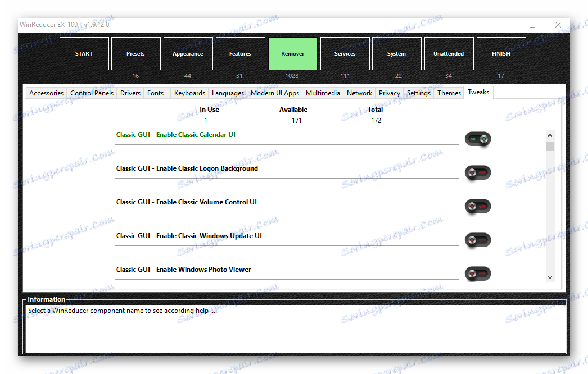The width and height of the screenshot is (588, 374).
Task: Click inside the Information help text box
Action: pos(296,329)
